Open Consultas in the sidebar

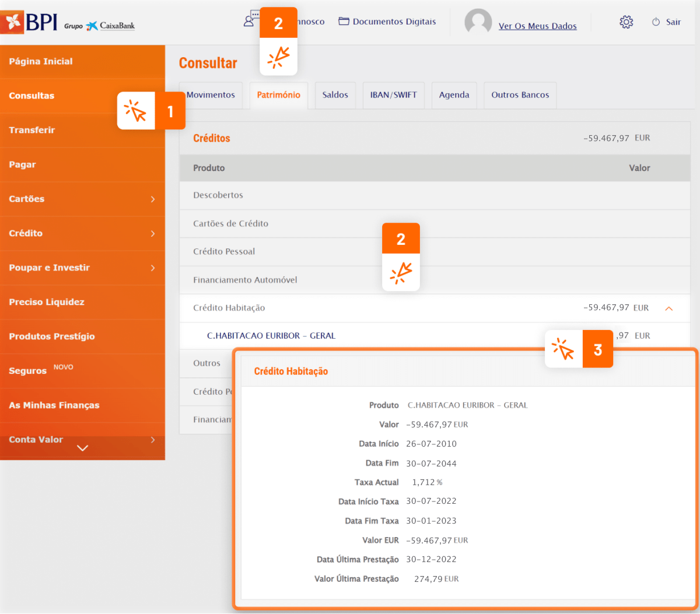pyautogui.click(x=82, y=96)
